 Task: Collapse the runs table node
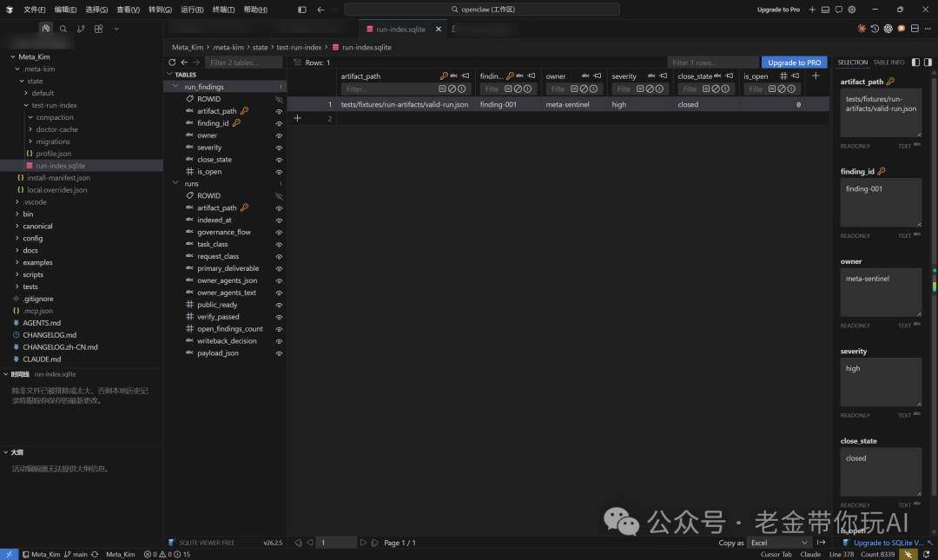pos(175,183)
